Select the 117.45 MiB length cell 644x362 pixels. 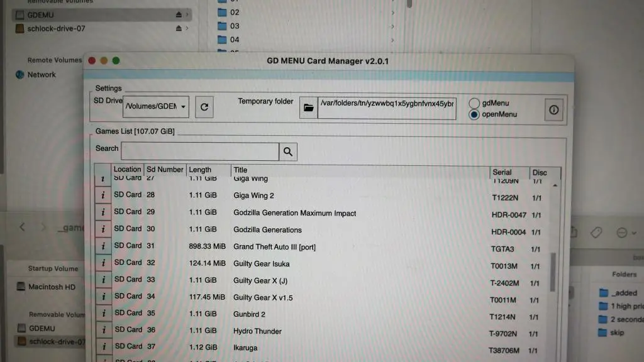207,297
